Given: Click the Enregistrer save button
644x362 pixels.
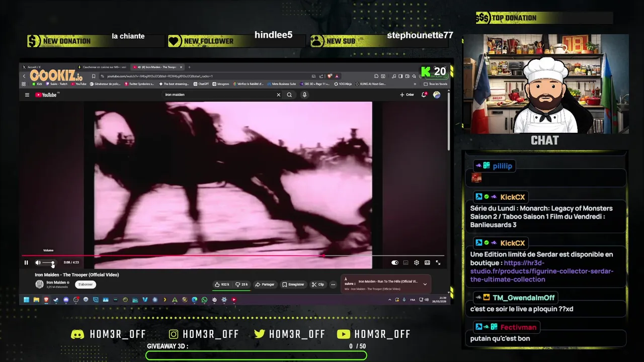Looking at the screenshot, I should tap(293, 284).
